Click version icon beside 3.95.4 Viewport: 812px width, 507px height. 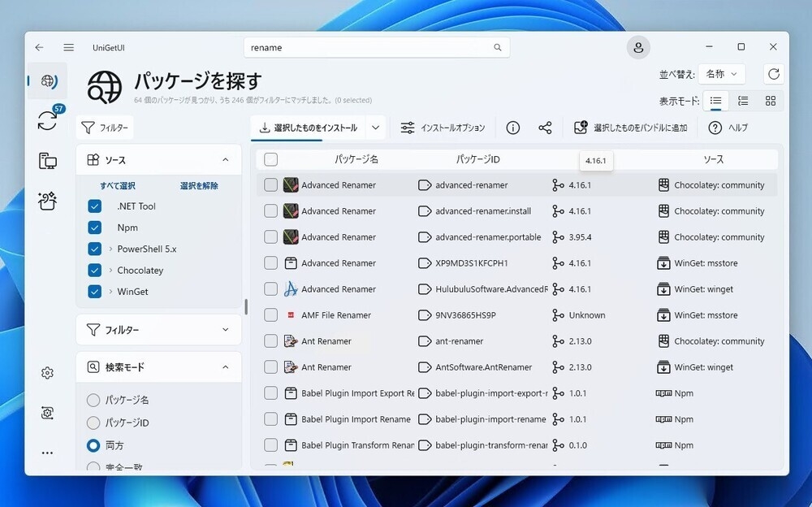point(558,237)
